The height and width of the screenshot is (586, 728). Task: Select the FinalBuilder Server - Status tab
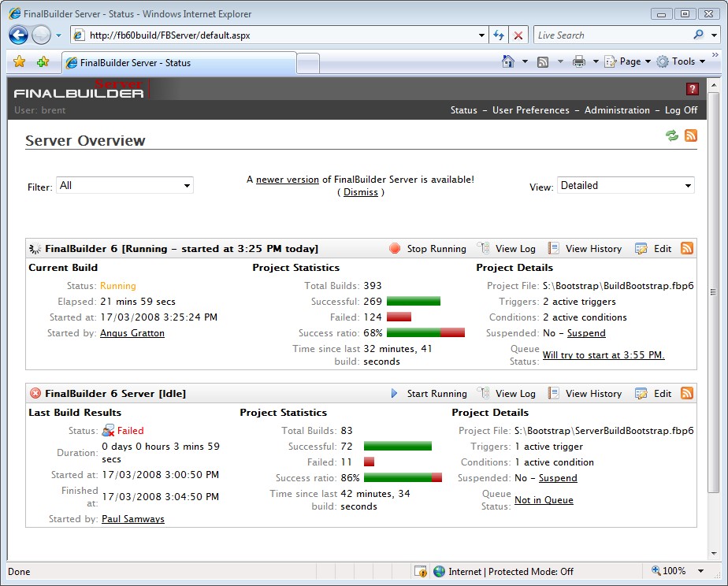(x=179, y=63)
